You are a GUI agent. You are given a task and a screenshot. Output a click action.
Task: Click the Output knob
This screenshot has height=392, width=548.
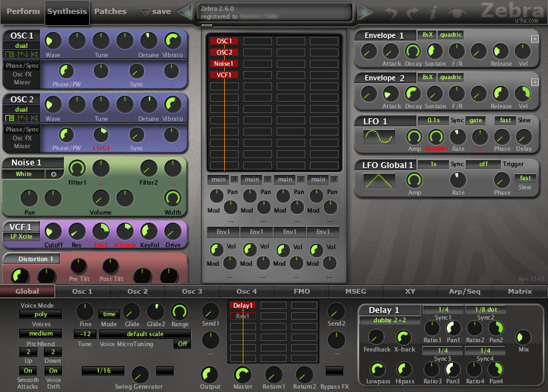pyautogui.click(x=209, y=375)
